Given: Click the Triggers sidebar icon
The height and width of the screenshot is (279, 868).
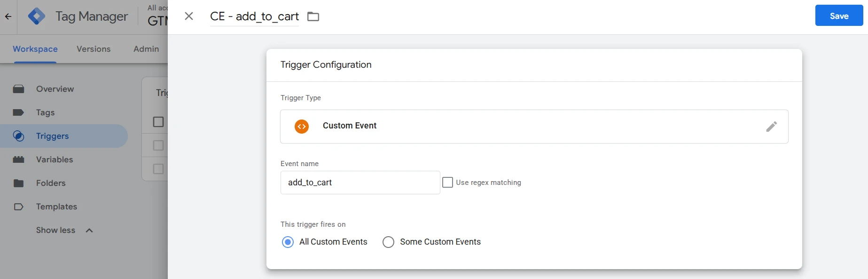Looking at the screenshot, I should coord(19,136).
